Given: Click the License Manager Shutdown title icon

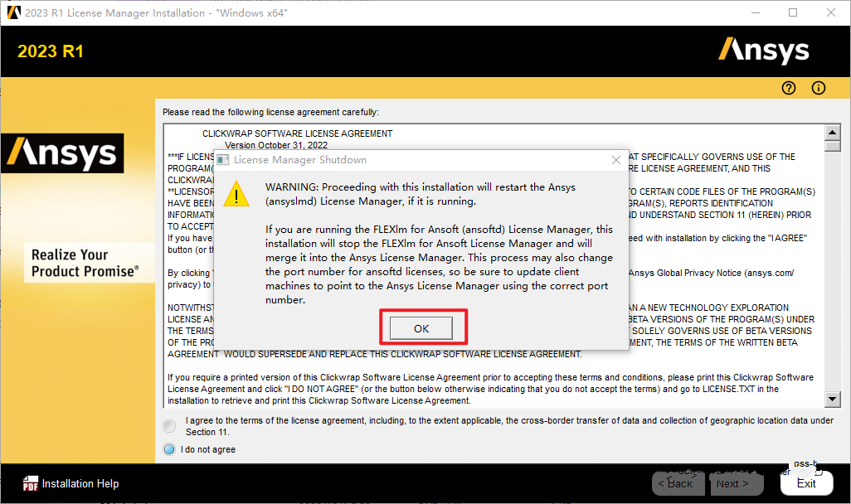Looking at the screenshot, I should (222, 160).
